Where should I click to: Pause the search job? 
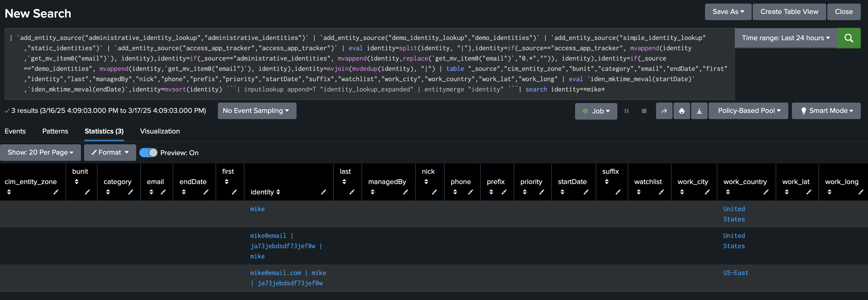tap(626, 111)
